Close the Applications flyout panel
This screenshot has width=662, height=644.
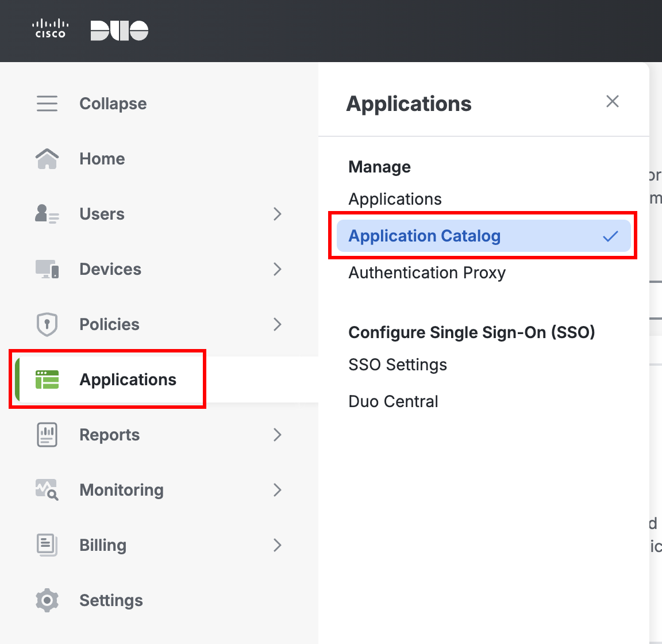[612, 101]
